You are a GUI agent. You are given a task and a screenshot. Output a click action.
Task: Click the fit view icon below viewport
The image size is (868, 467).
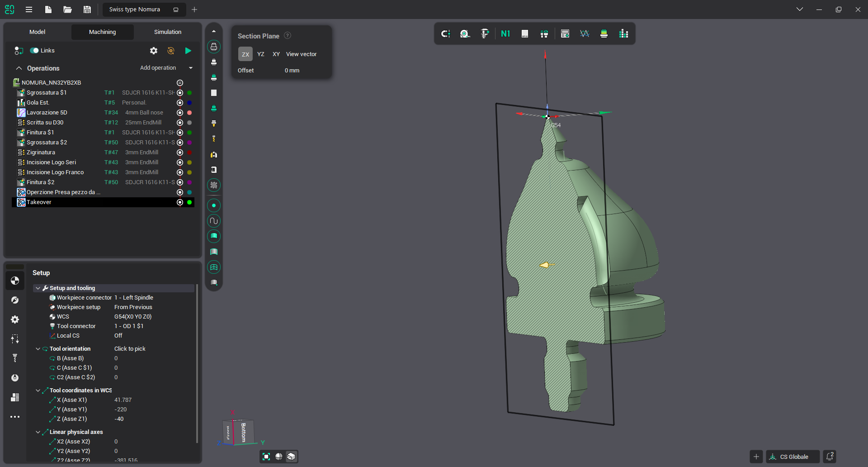(x=266, y=457)
